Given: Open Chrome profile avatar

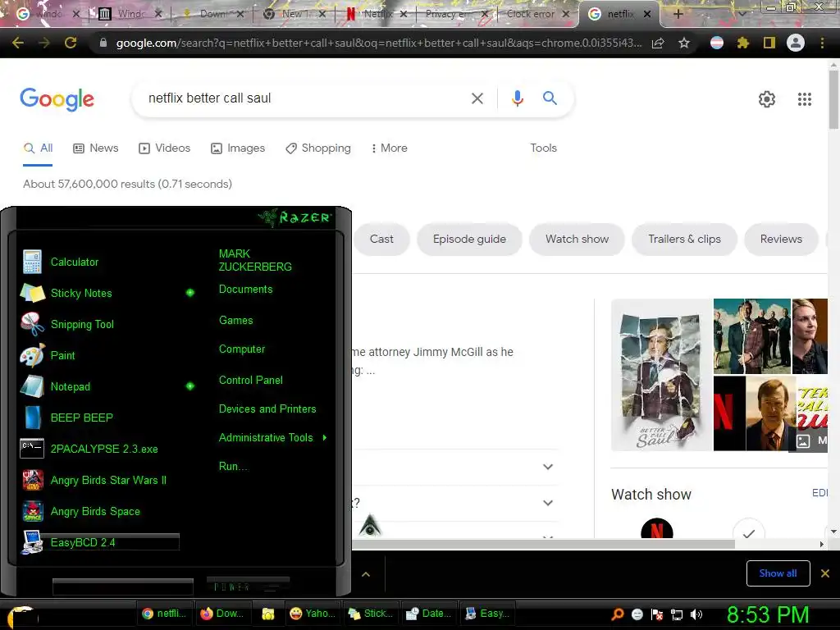Looking at the screenshot, I should pos(796,43).
